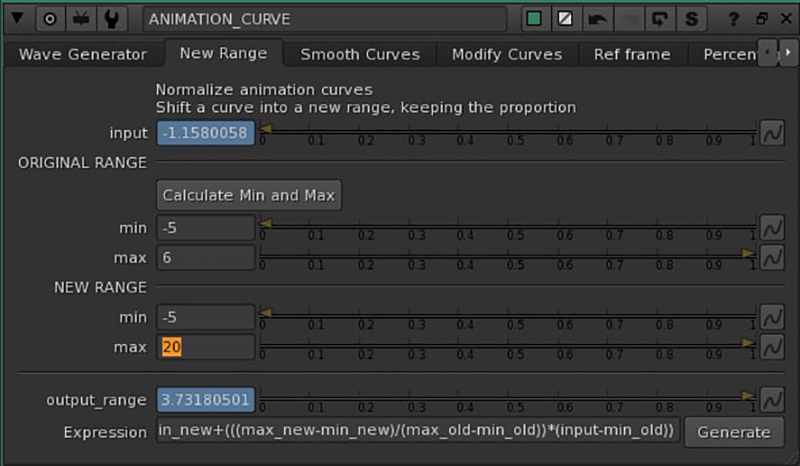Screen dimensions: 800x466
Task: Click the green node color swatch
Action: coord(535,18)
